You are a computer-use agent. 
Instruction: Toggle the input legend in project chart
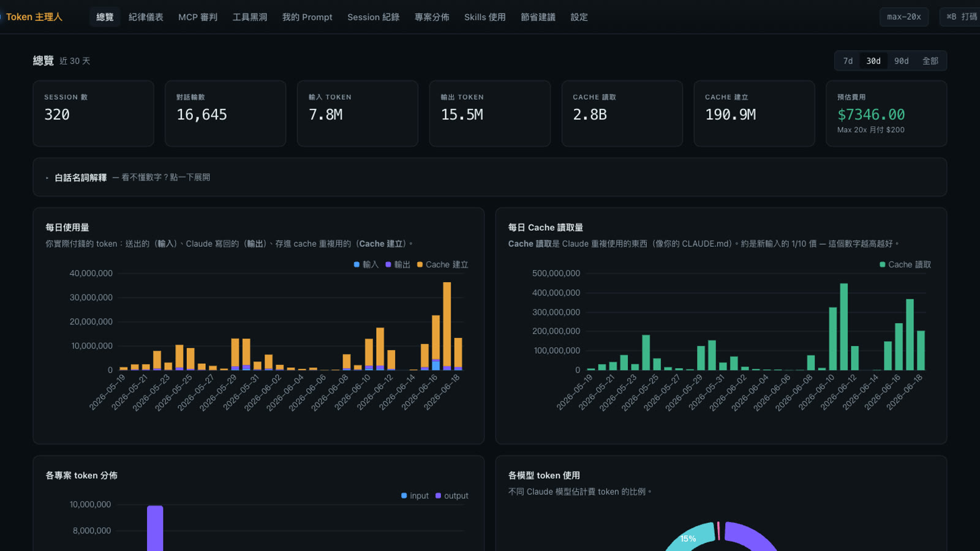tap(415, 496)
